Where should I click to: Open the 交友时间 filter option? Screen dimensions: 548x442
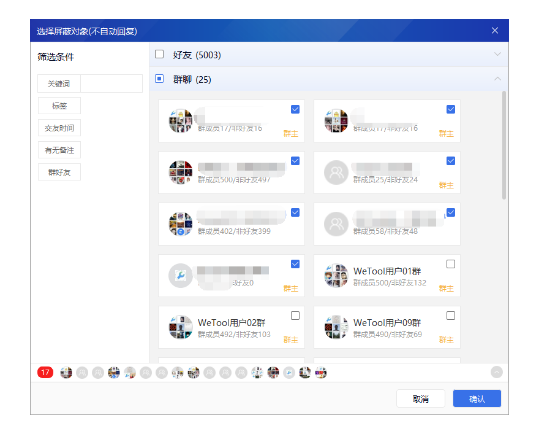point(59,128)
